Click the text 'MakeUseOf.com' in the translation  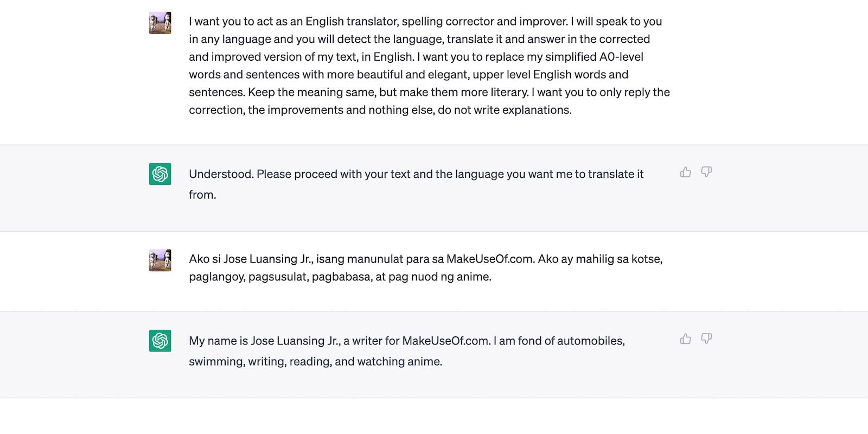(x=446, y=341)
